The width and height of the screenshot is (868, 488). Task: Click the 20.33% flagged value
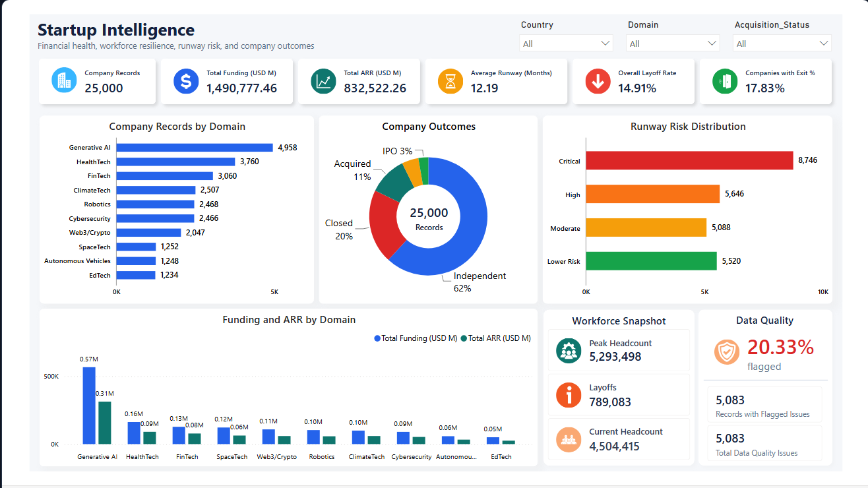[x=780, y=347]
